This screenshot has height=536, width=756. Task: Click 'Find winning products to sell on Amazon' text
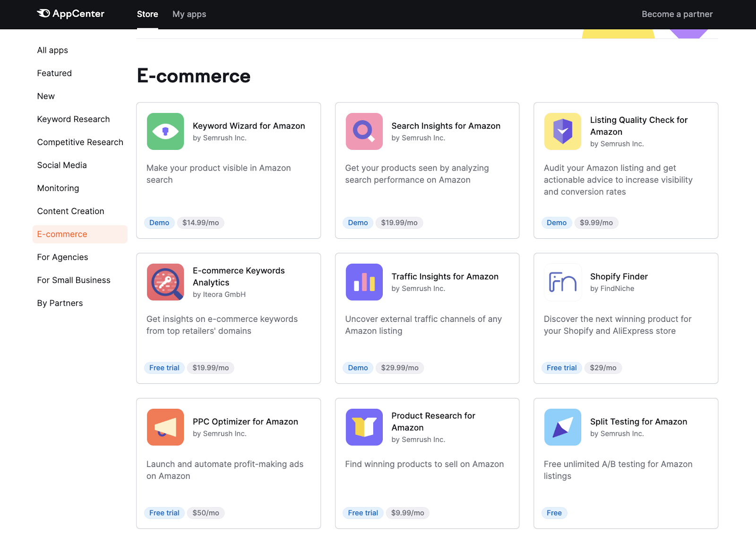point(424,464)
